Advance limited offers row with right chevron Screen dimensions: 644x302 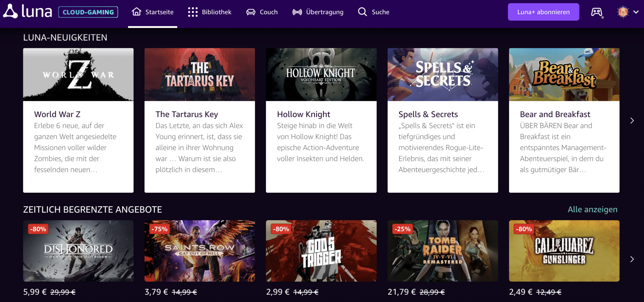click(632, 259)
